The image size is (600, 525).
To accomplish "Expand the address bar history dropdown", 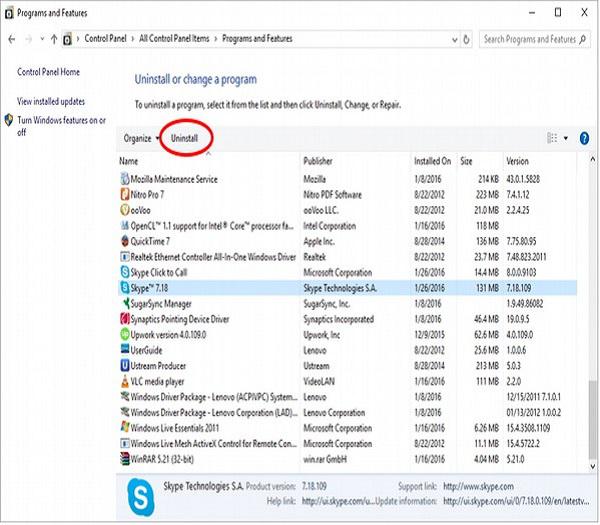I will point(455,39).
